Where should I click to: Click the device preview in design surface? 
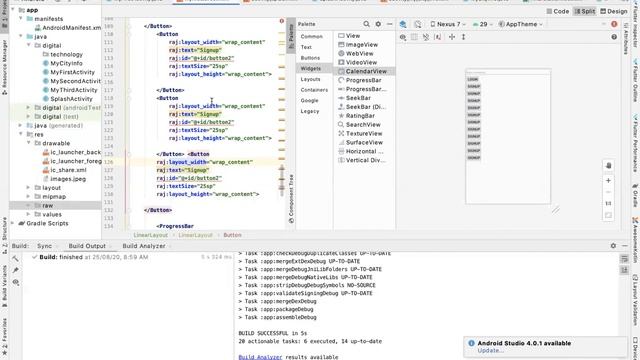click(x=508, y=136)
